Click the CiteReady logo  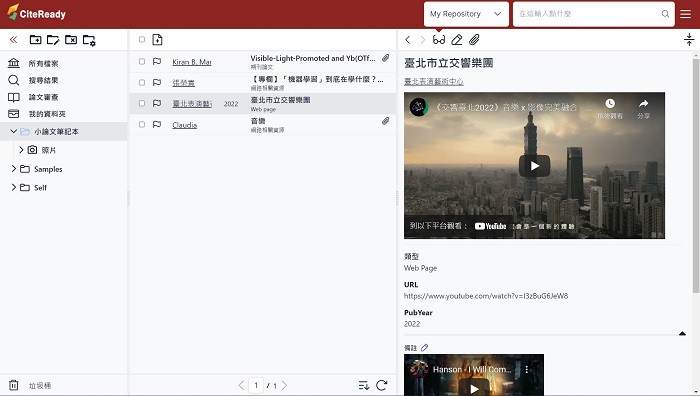click(36, 13)
